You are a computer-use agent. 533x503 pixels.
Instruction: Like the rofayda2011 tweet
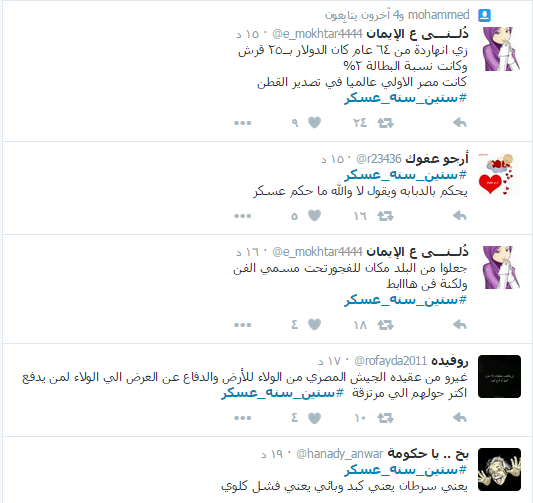point(314,418)
